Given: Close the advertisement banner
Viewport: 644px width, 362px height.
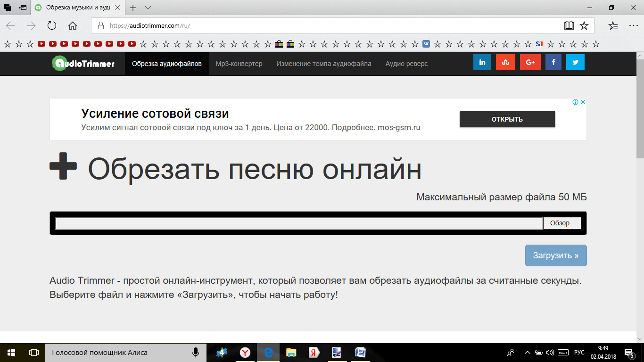Looking at the screenshot, I should click(x=583, y=102).
